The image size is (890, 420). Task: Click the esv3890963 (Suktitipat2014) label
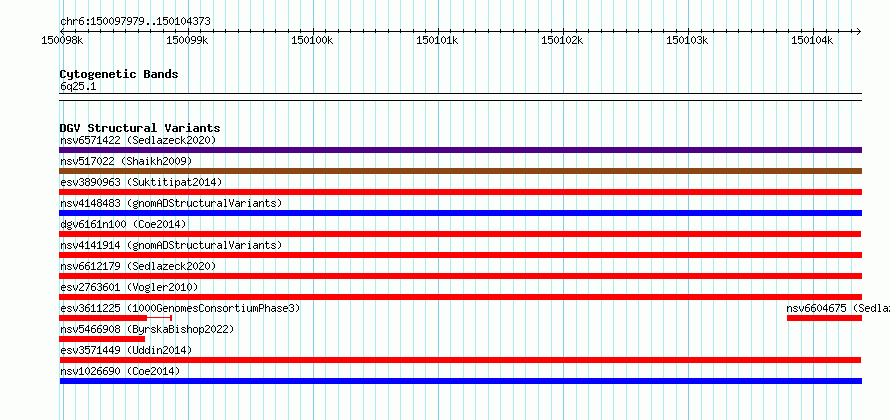[141, 182]
